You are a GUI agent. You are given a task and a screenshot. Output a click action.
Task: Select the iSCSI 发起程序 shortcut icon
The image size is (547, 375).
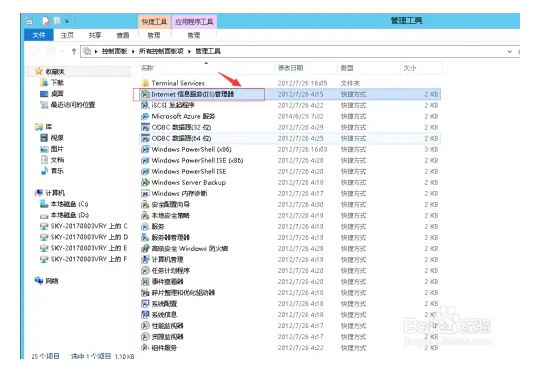coord(145,105)
